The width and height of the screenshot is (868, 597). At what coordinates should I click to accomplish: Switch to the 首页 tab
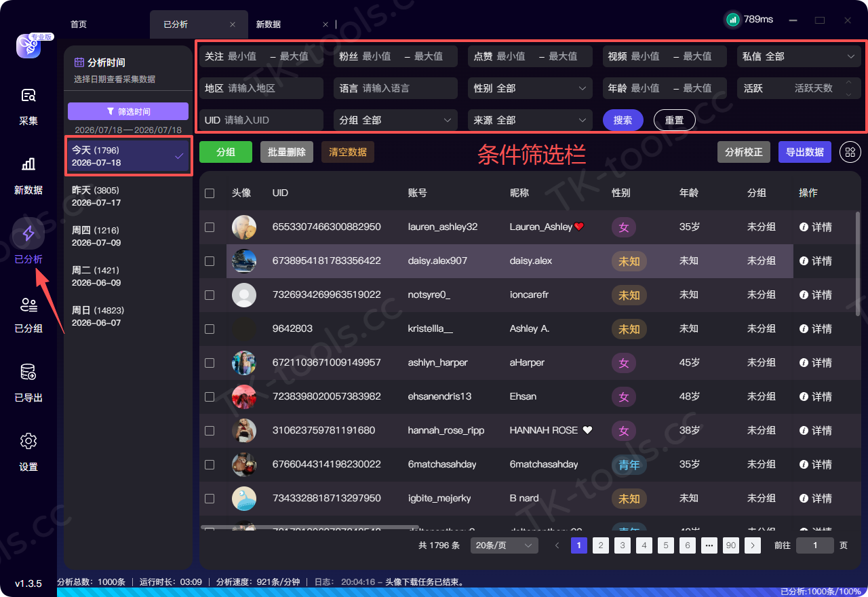click(79, 24)
